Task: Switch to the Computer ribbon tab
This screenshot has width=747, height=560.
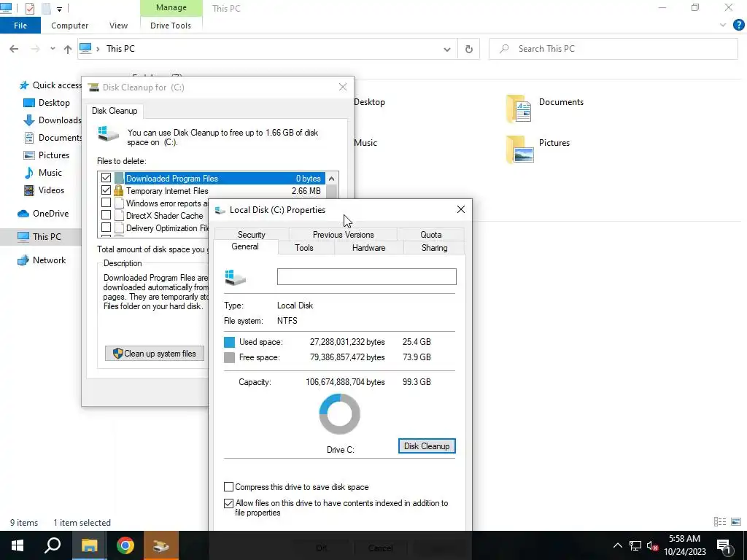Action: coord(69,26)
